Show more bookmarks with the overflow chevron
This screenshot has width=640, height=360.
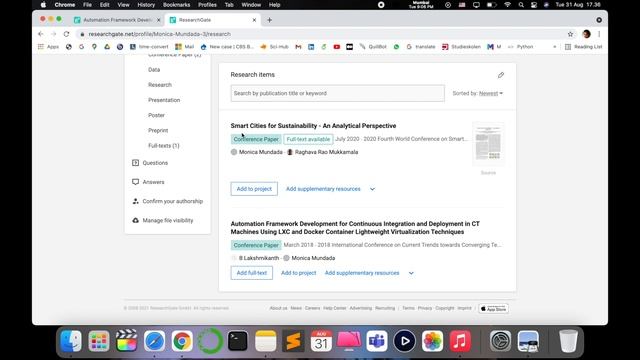point(554,47)
